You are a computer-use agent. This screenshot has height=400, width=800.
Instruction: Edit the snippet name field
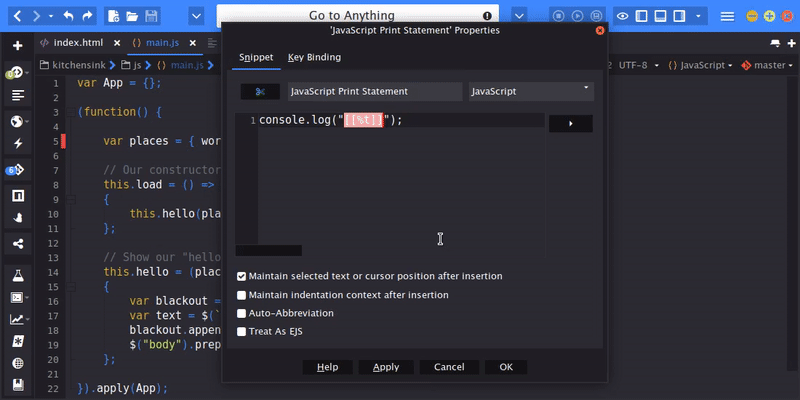tap(375, 92)
